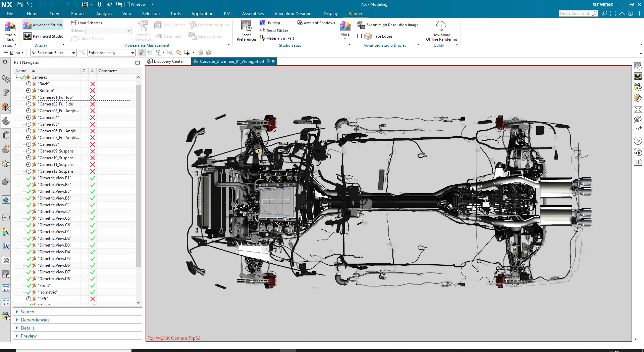
Task: Open the No Selection Filter dropdown
Action: pos(53,53)
